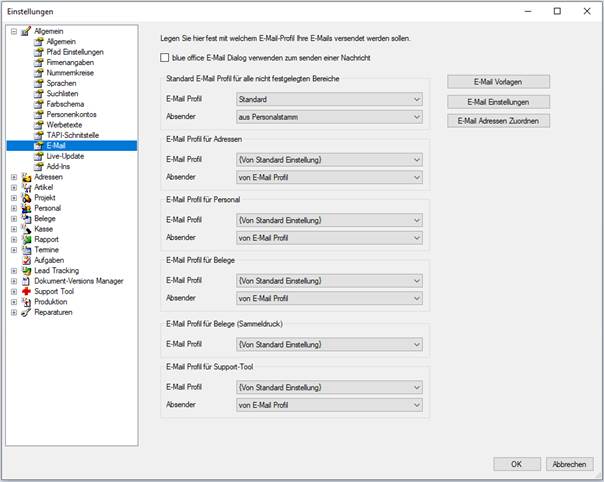Click the Add-Ins item icon
Viewport: 604px width, 482px height.
pyautogui.click(x=39, y=166)
